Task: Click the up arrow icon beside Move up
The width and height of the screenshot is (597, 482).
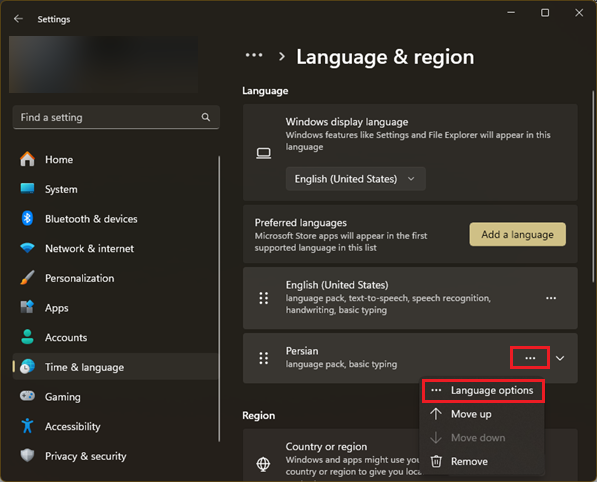Action: click(x=436, y=414)
